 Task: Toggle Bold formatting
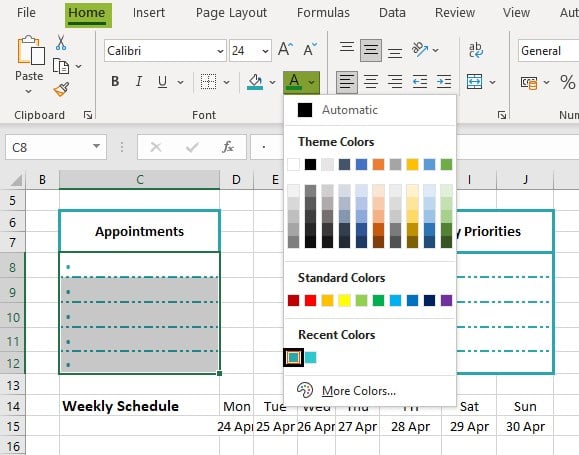point(115,81)
